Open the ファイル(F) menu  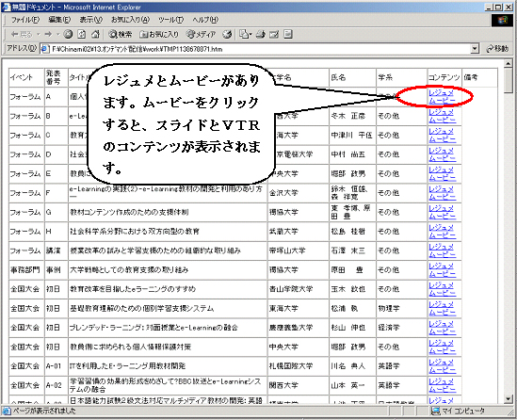25,20
